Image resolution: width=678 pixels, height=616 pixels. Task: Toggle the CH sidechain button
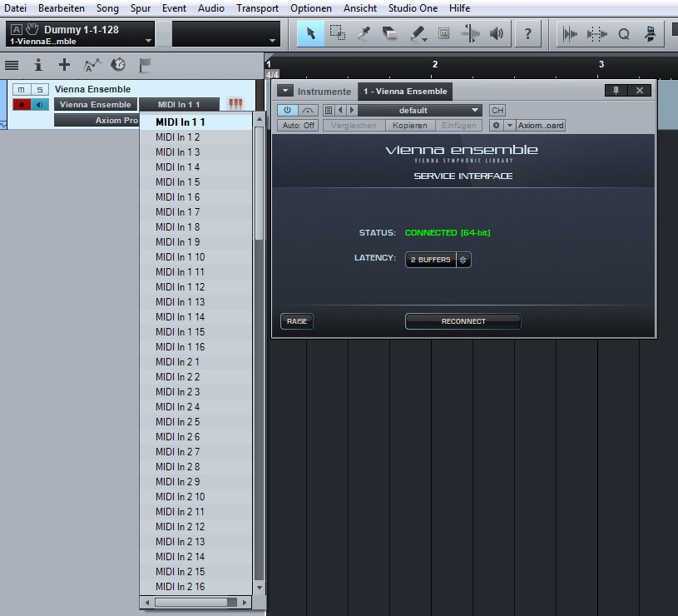point(497,111)
